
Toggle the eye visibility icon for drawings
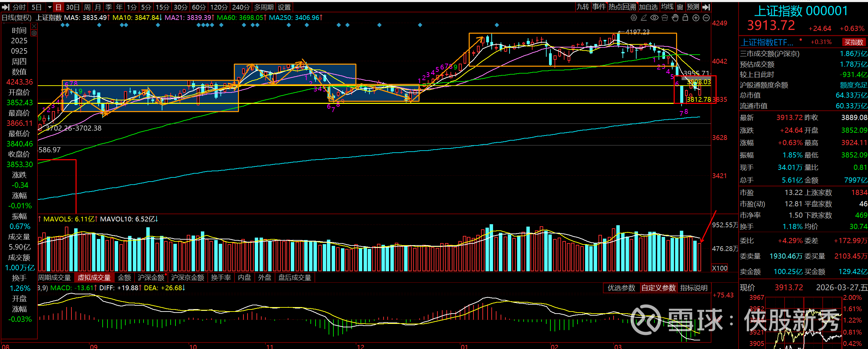[x=654, y=18]
